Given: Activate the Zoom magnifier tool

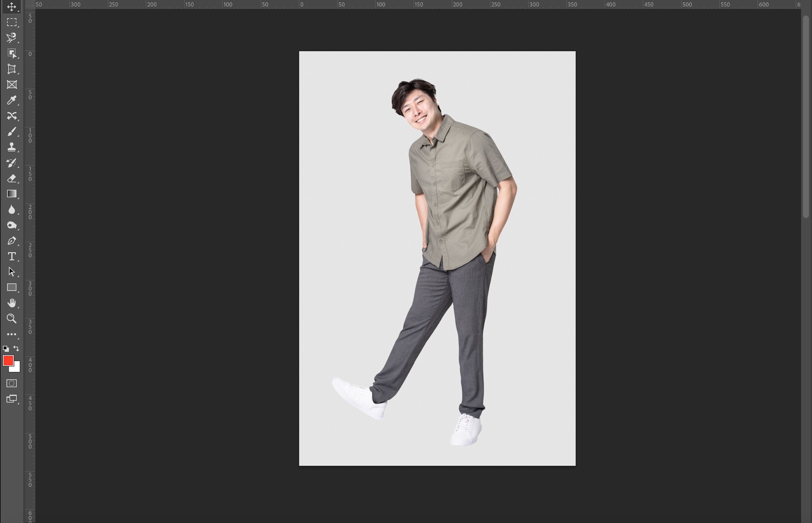Looking at the screenshot, I should (12, 318).
